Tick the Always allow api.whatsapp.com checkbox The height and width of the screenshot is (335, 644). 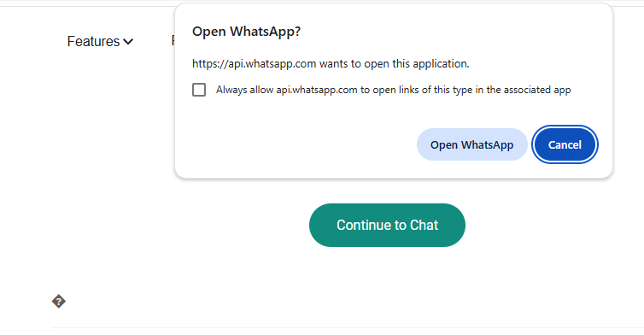(x=199, y=90)
